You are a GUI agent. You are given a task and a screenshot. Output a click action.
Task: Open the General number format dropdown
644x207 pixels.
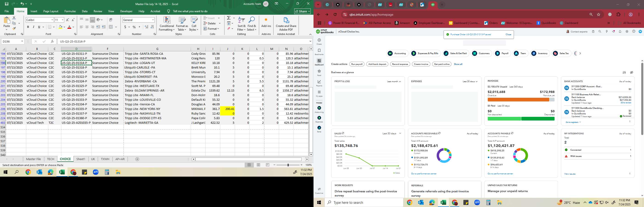point(153,20)
